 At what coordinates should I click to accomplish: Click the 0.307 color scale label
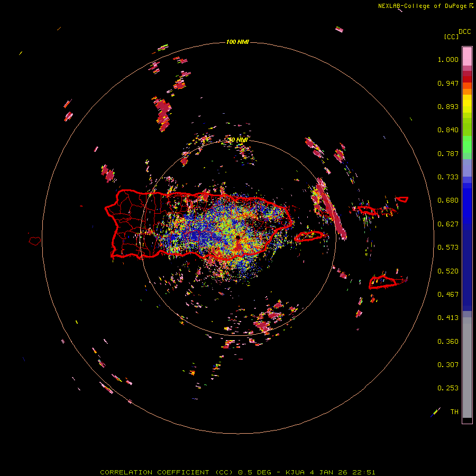click(448, 365)
